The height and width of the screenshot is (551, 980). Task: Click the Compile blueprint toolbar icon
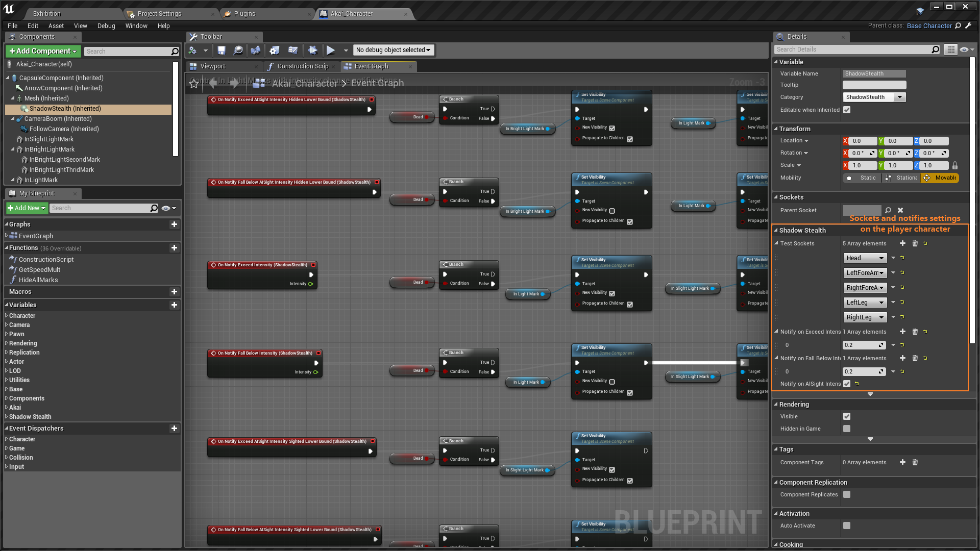click(192, 50)
